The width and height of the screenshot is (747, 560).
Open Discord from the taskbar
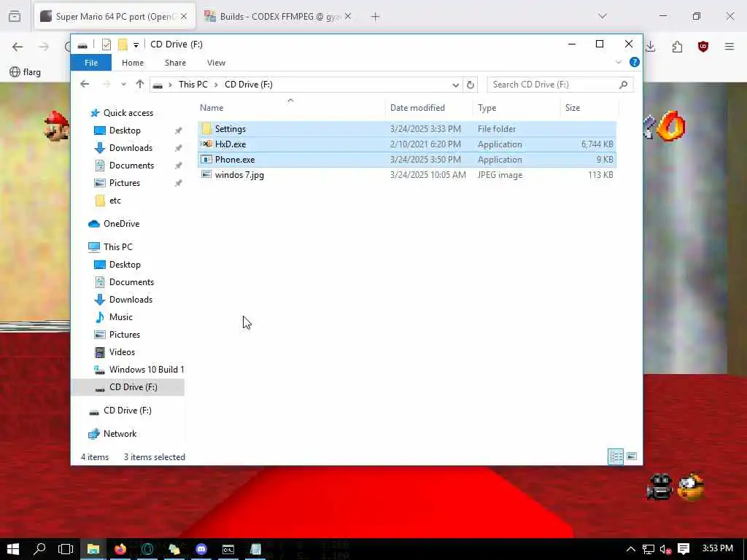pos(201,549)
